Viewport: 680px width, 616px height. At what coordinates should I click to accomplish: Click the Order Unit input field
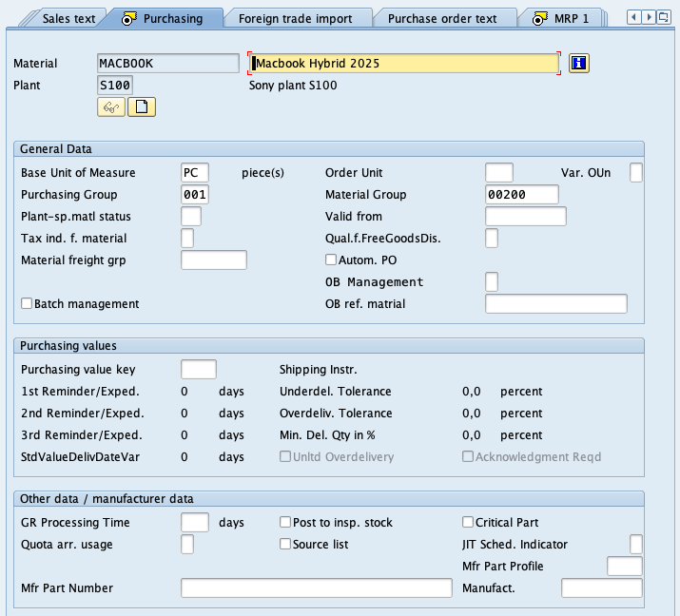point(499,172)
